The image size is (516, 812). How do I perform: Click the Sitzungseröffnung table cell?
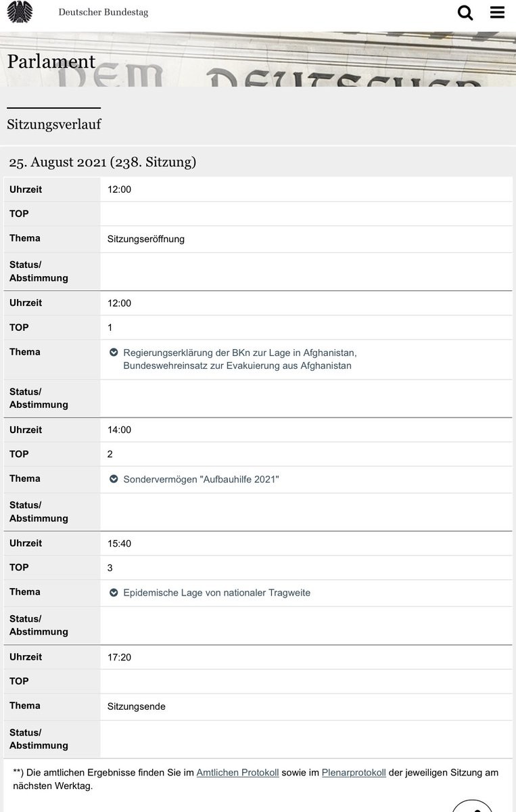tap(146, 239)
